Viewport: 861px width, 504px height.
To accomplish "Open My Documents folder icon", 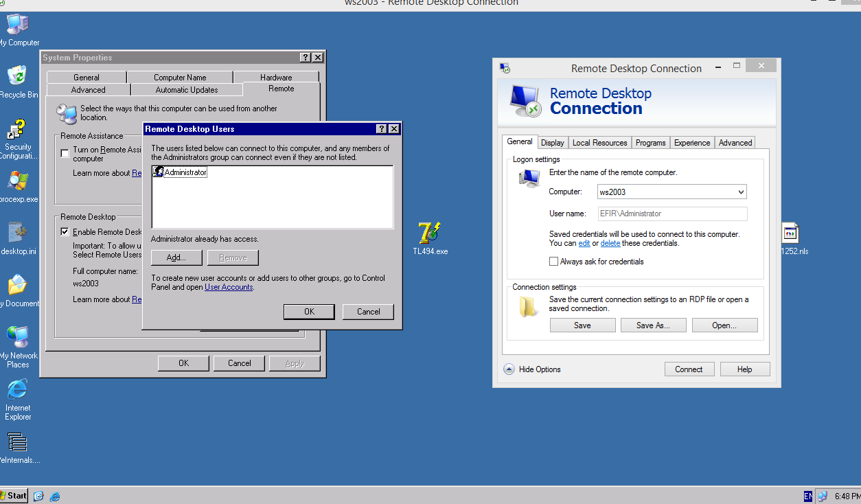I will pos(17,286).
